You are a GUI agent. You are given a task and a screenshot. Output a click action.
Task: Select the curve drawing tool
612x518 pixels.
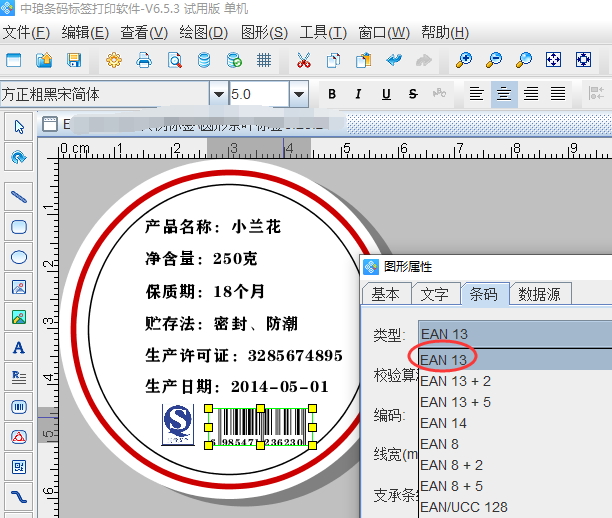coord(19,497)
